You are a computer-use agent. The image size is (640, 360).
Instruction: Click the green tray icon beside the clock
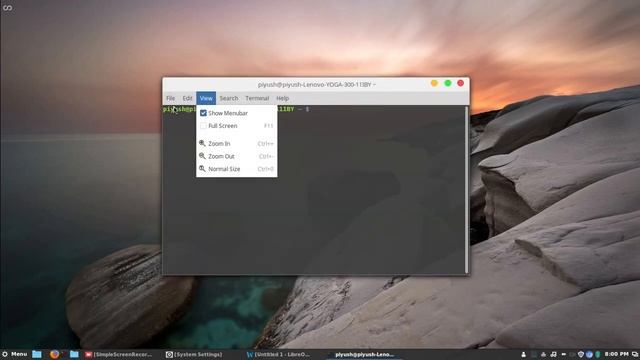click(598, 354)
